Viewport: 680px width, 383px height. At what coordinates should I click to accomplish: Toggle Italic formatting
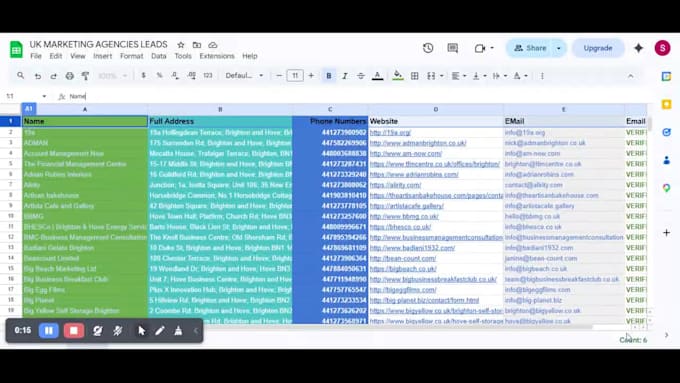coord(345,76)
